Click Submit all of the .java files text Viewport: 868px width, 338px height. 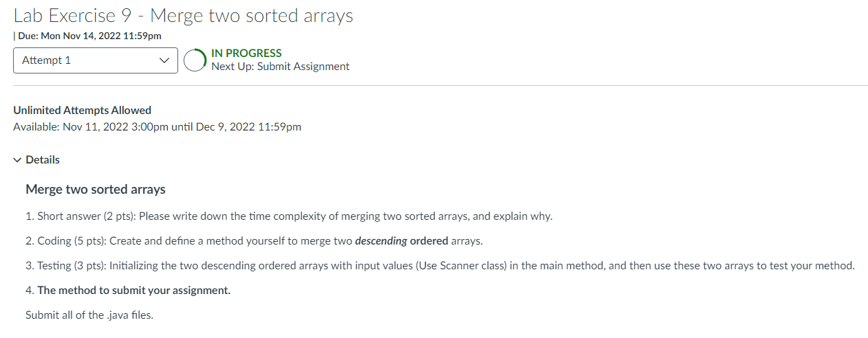89,315
